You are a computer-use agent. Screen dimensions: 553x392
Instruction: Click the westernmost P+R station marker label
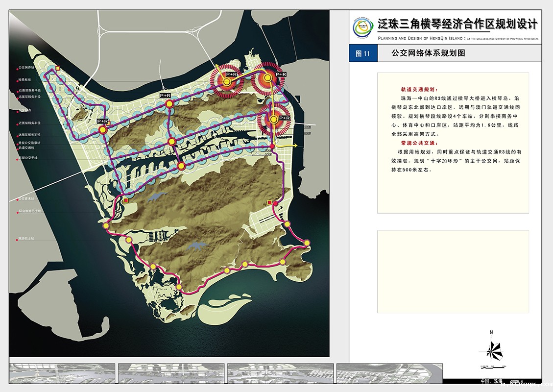(x=102, y=121)
